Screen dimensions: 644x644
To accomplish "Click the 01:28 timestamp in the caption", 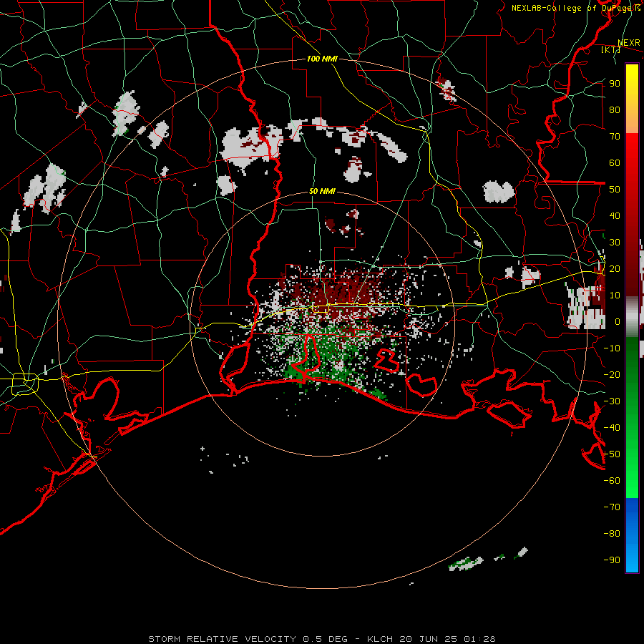I will coord(479,639).
